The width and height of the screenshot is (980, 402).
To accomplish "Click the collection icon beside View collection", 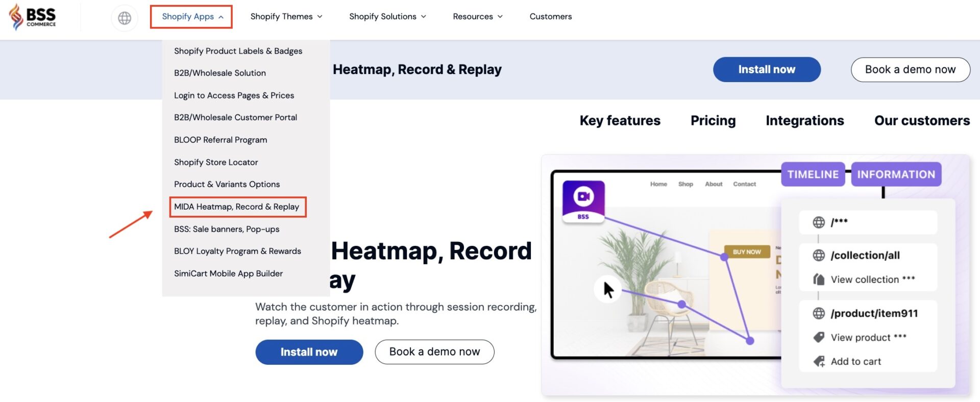I will [819, 280].
